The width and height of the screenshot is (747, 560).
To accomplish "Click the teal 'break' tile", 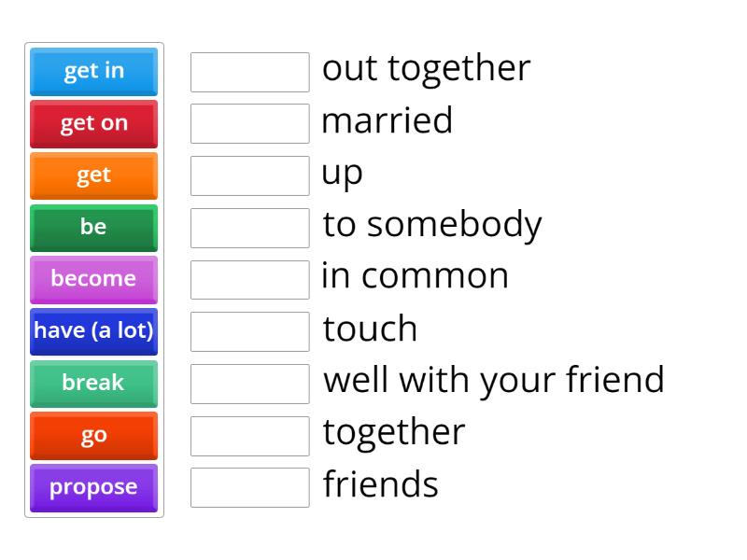I will pyautogui.click(x=92, y=384).
